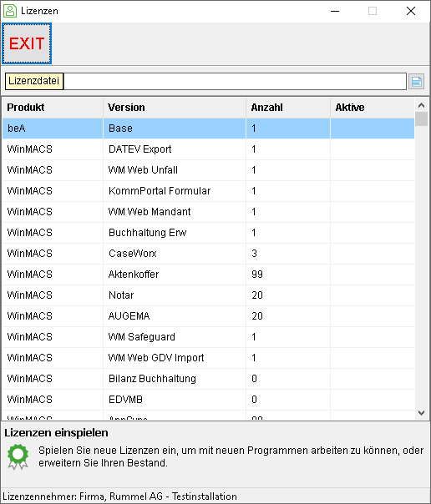
Task: Sort by the Aktive column header
Action: pyautogui.click(x=373, y=108)
